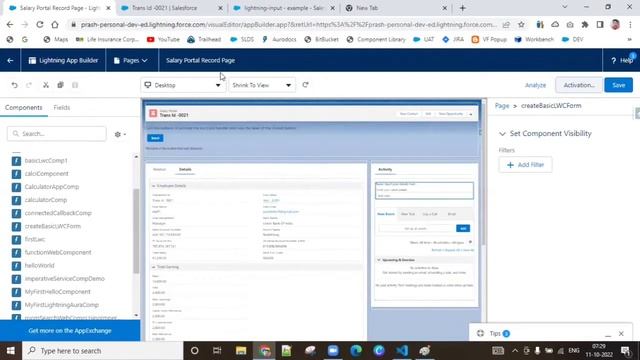Open a new browser tab with plus

point(462,8)
